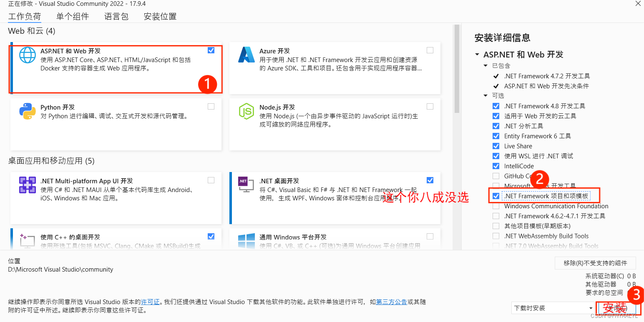
Task: Collapse the 可选 group
Action: click(486, 96)
